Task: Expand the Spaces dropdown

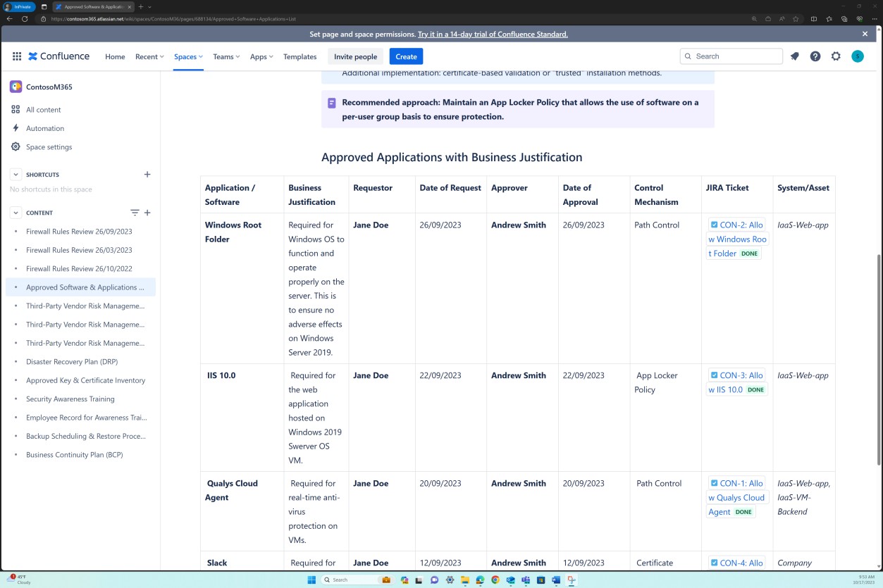Action: click(x=187, y=56)
